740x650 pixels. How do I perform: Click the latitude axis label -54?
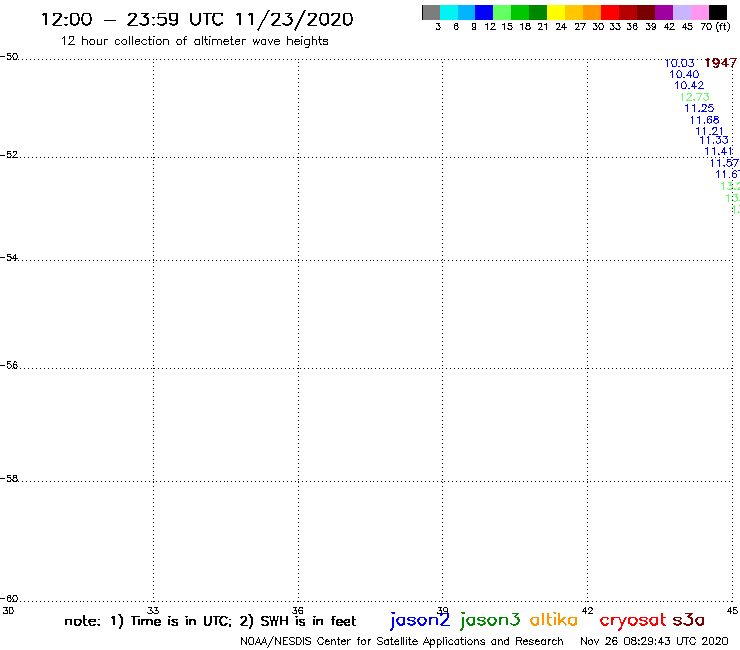[9, 258]
